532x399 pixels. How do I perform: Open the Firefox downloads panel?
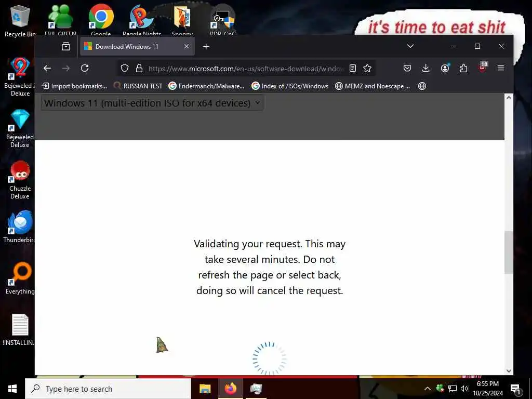[426, 68]
